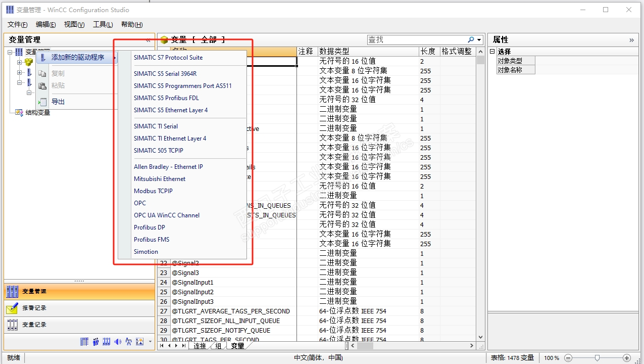Select SIMATIC S5 Programmers Port AS511

[x=182, y=85]
